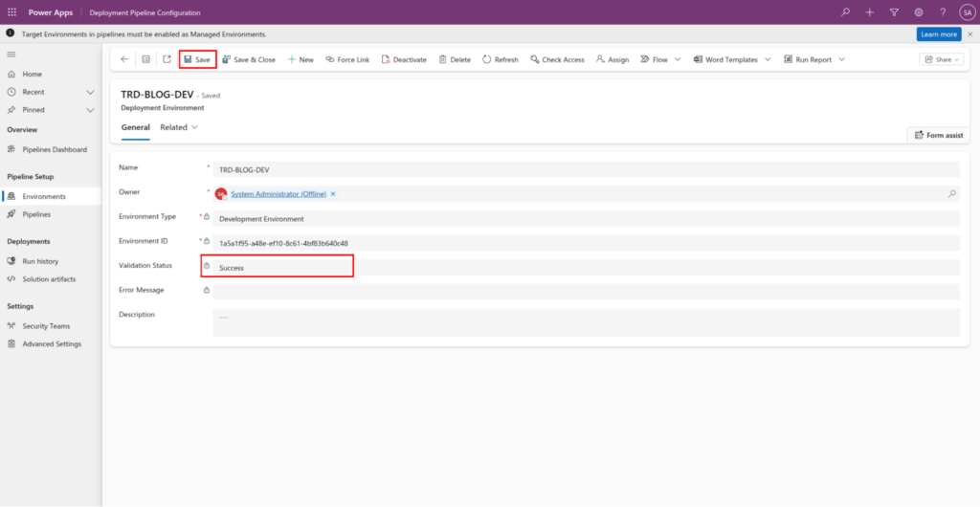Expand the Pinned section in sidebar
The image size is (980, 507).
[90, 110]
